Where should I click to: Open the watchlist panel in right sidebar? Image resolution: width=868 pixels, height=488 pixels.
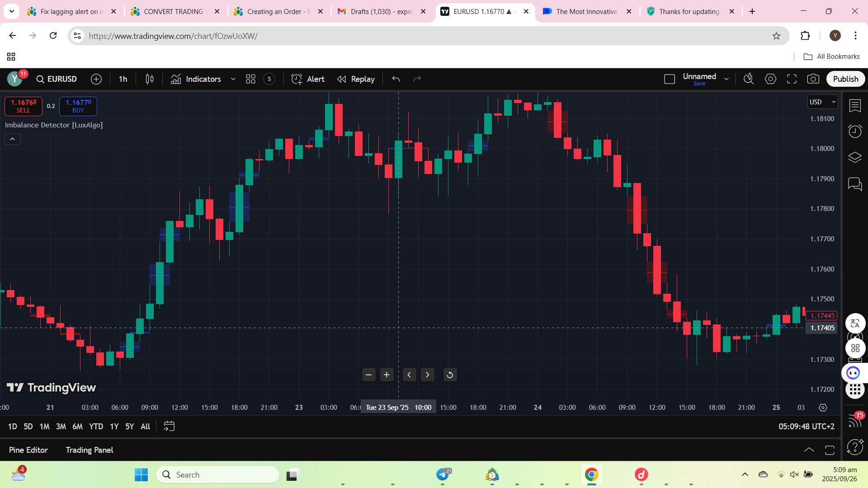coord(854,106)
